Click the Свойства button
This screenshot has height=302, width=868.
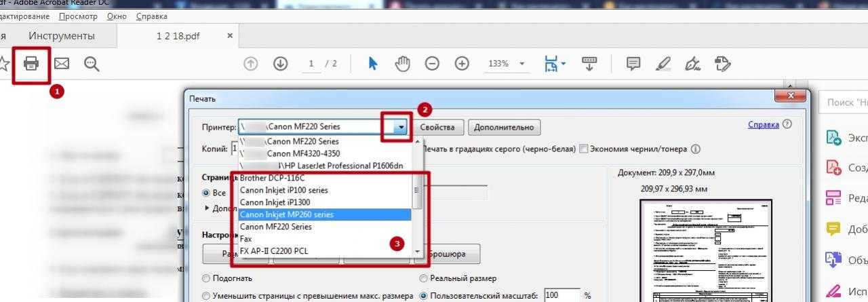coord(441,127)
